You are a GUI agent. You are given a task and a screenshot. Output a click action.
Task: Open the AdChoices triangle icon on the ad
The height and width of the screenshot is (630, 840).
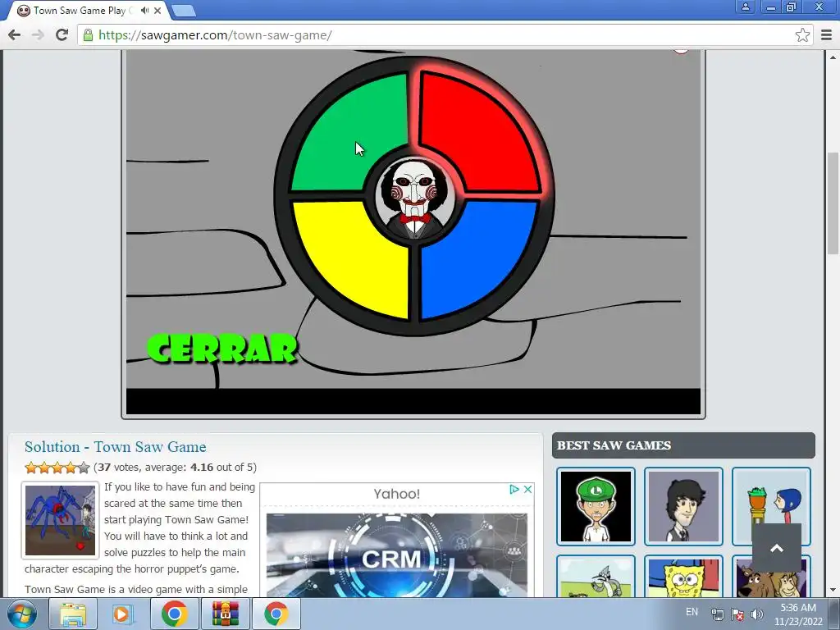click(x=514, y=489)
